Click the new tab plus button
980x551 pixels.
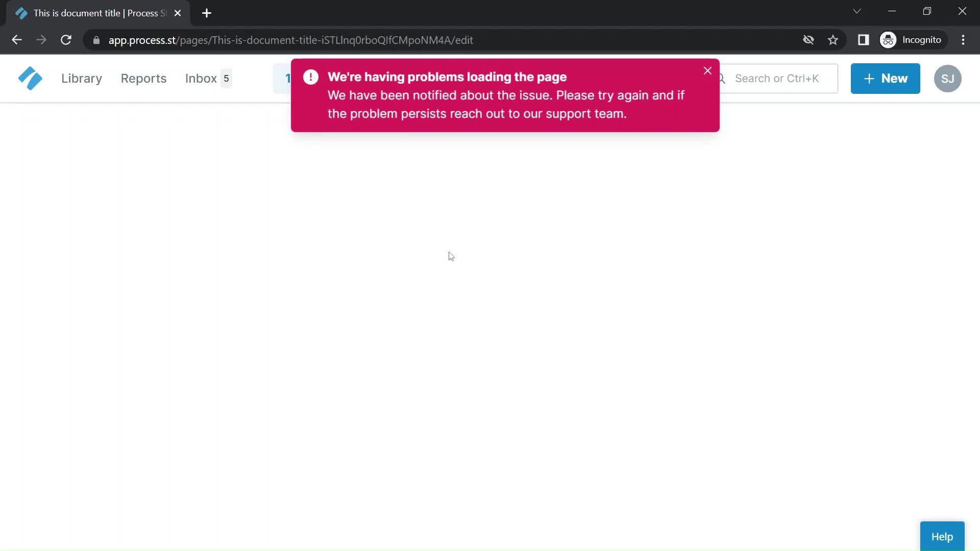206,13
